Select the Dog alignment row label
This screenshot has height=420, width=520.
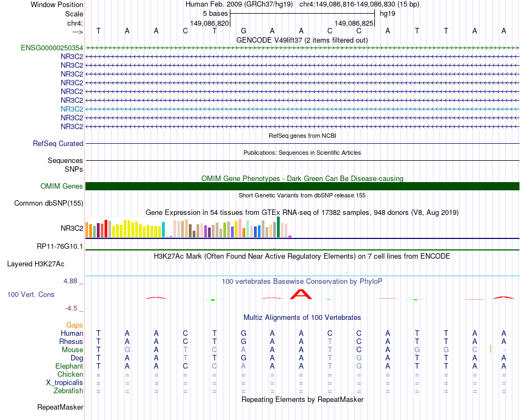pos(77,358)
